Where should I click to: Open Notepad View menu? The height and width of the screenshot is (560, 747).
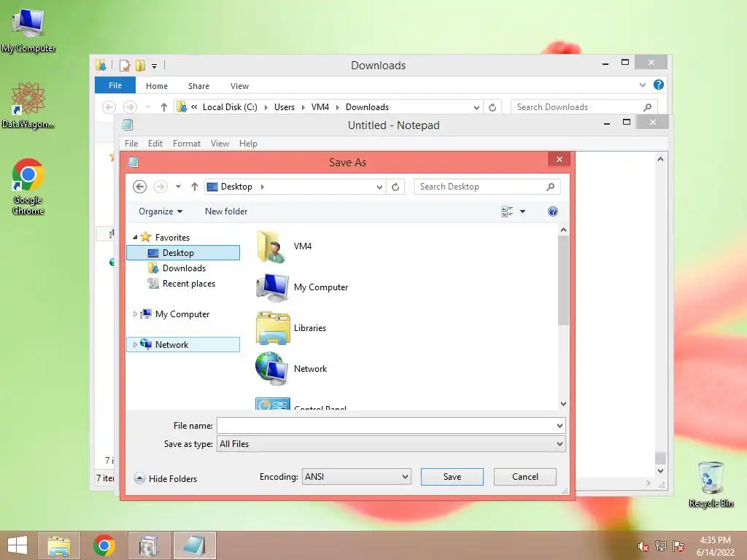pyautogui.click(x=220, y=144)
